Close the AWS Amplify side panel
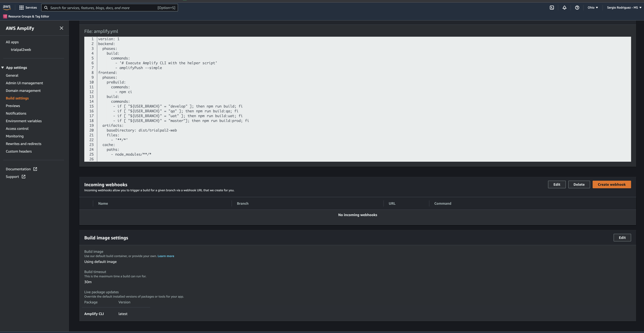The width and height of the screenshot is (644, 333). click(62, 28)
